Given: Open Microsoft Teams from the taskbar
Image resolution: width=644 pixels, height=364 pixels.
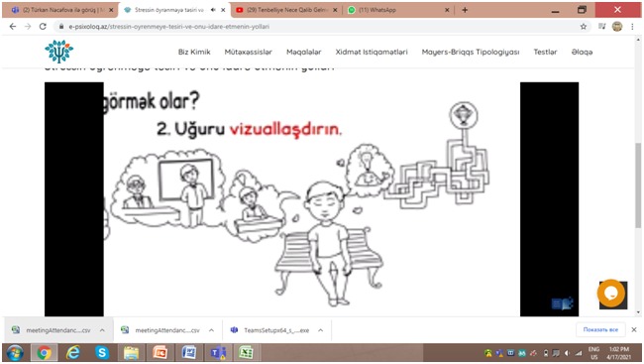Looking at the screenshot, I should pyautogui.click(x=218, y=353).
